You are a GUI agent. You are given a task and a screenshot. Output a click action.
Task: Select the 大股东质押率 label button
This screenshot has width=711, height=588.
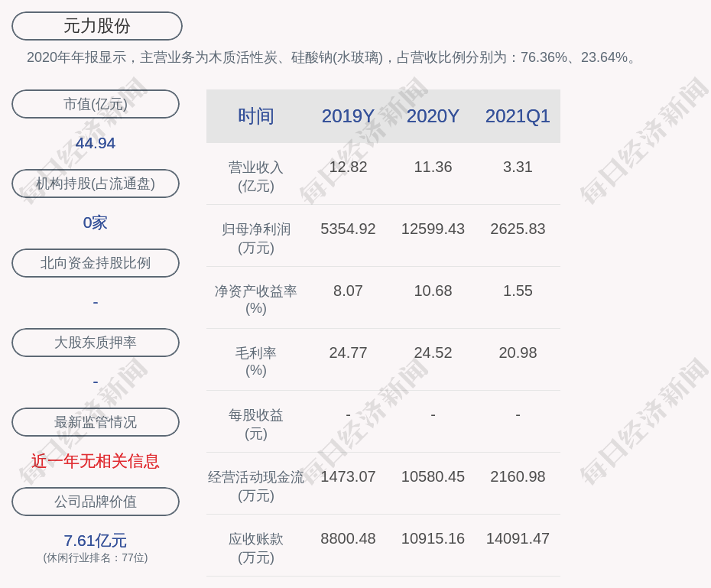point(96,343)
